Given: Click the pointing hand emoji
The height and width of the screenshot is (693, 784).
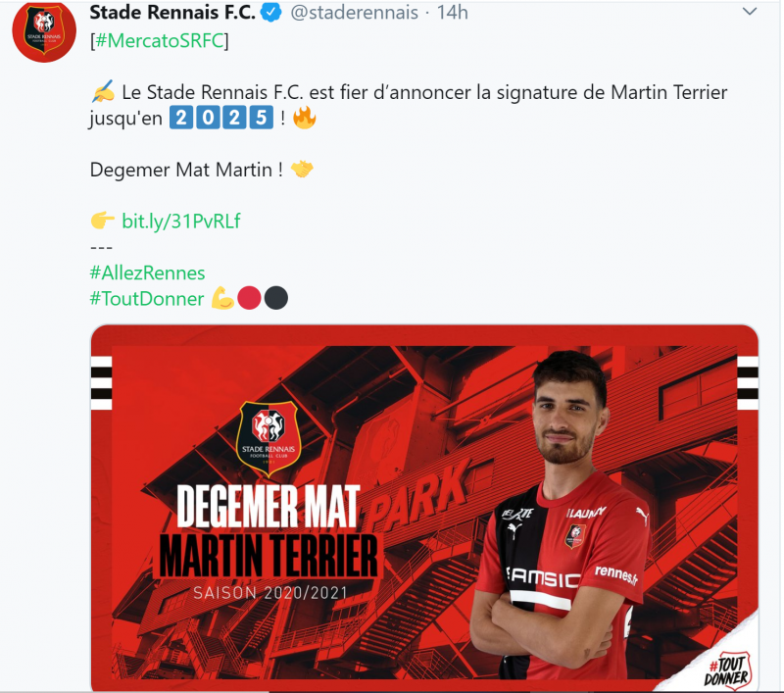Looking at the screenshot, I should (x=103, y=220).
